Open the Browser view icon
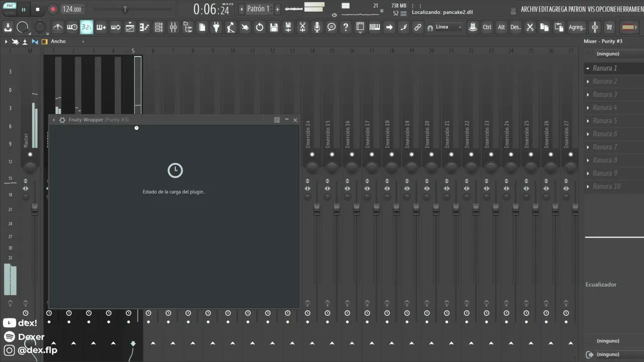Screen dimensions: 644x362 pyautogui.click(x=187, y=27)
